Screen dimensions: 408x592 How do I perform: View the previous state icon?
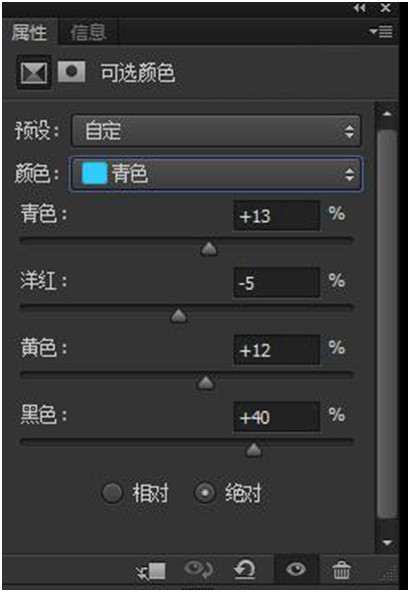[x=198, y=570]
